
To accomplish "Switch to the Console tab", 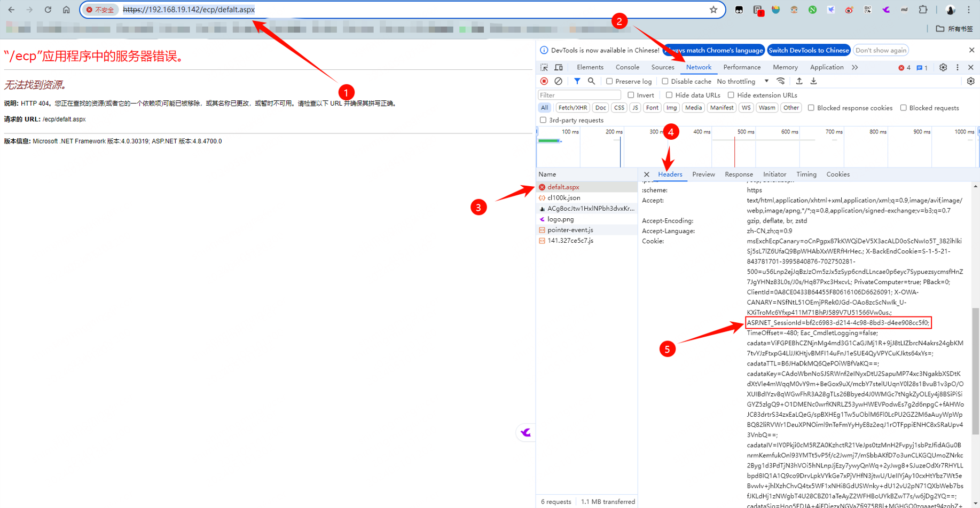I will tap(627, 68).
